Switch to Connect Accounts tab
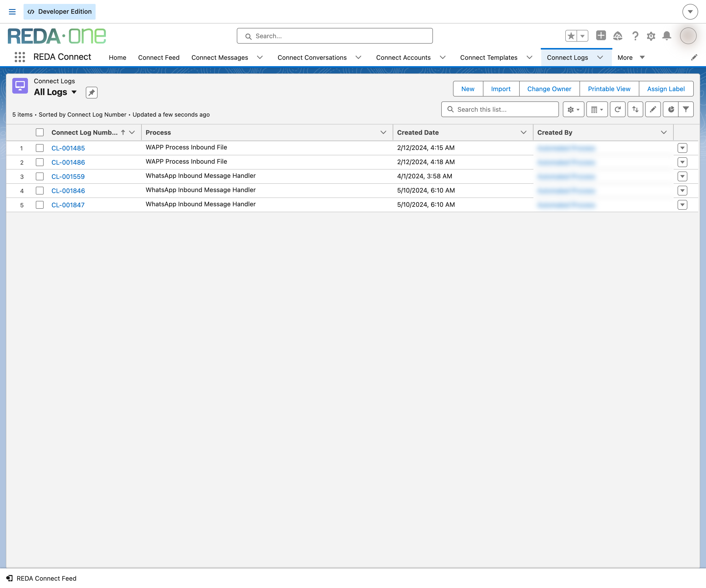The image size is (706, 588). 403,58
